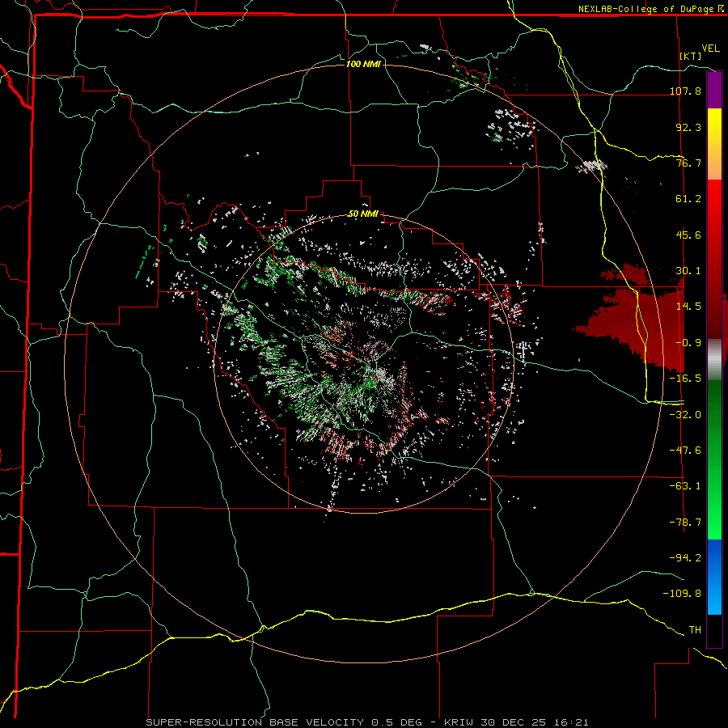Click the 100 NMI range ring label

[363, 64]
